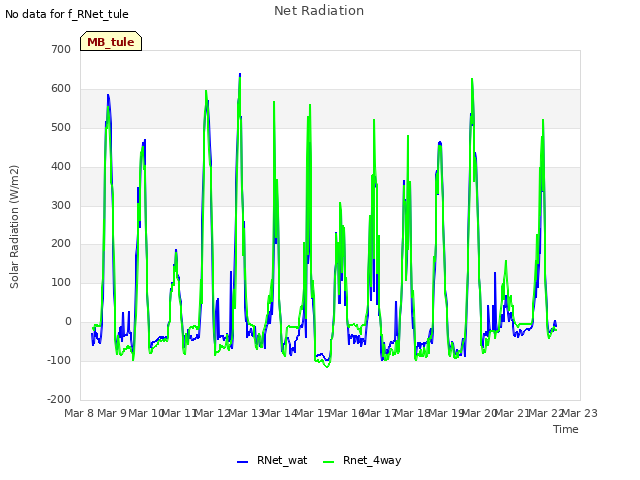Click the 600 y-axis label
Screen dimensions: 640x480
[61, 89]
